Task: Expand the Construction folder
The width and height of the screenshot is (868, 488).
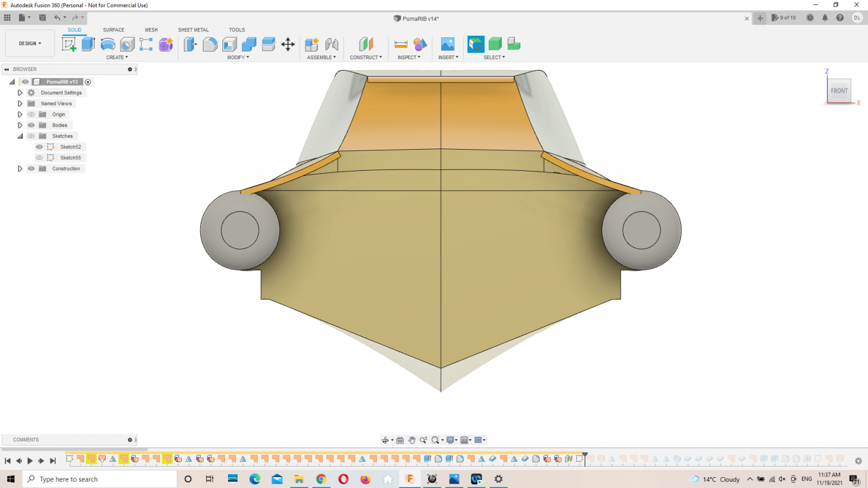Action: click(x=20, y=169)
